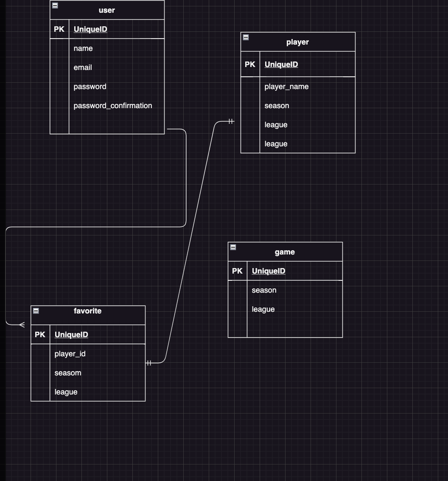Select the password_confirmation field in user

click(x=113, y=106)
